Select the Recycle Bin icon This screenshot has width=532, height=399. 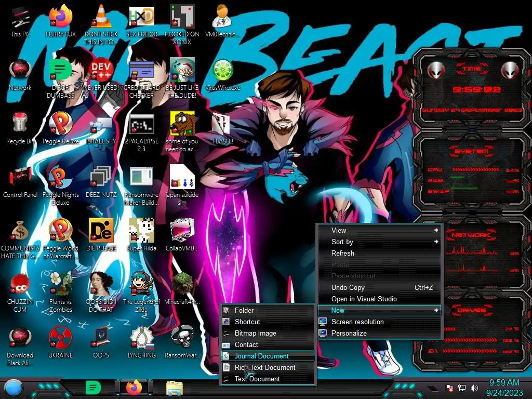tap(20, 129)
